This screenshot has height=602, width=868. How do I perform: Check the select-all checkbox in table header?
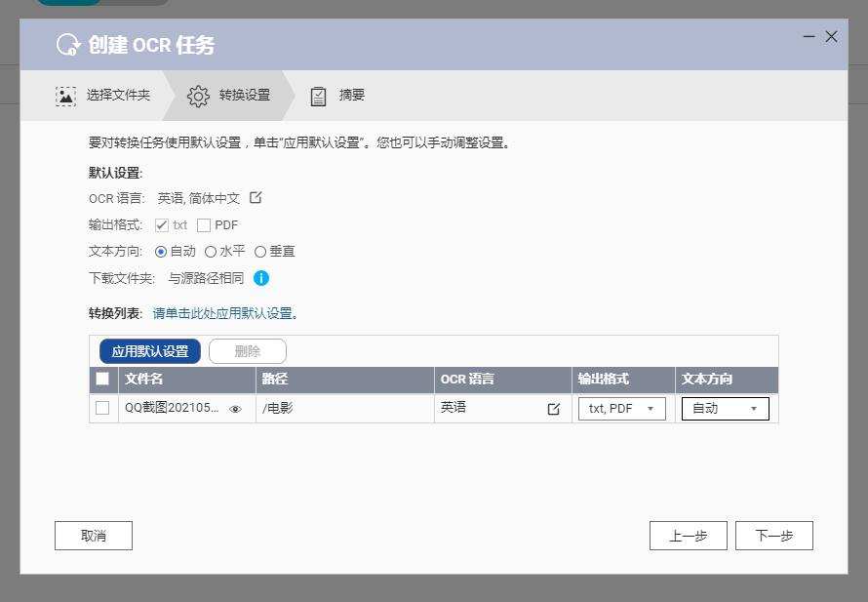tap(101, 380)
